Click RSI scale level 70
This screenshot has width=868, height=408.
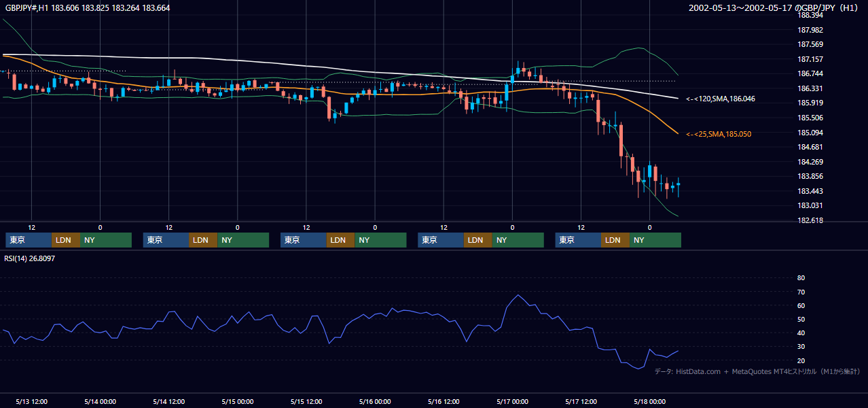[801, 292]
